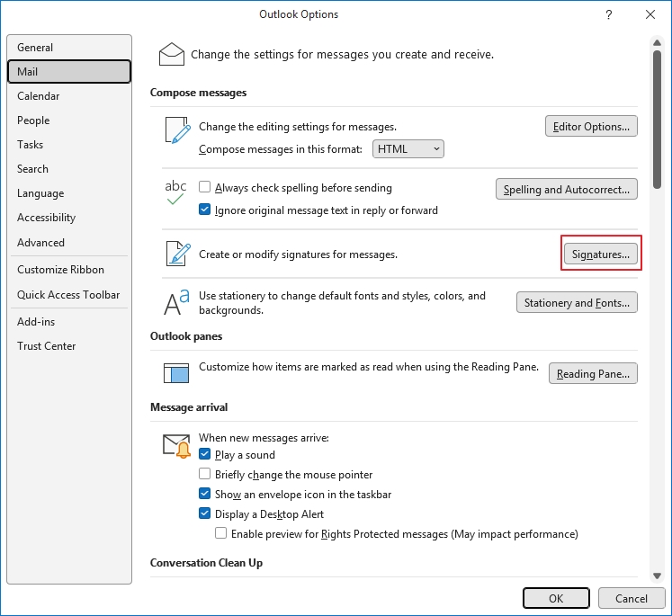Viewport: 672px width, 616px height.
Task: Click Cancel to discard changes
Action: point(632,598)
